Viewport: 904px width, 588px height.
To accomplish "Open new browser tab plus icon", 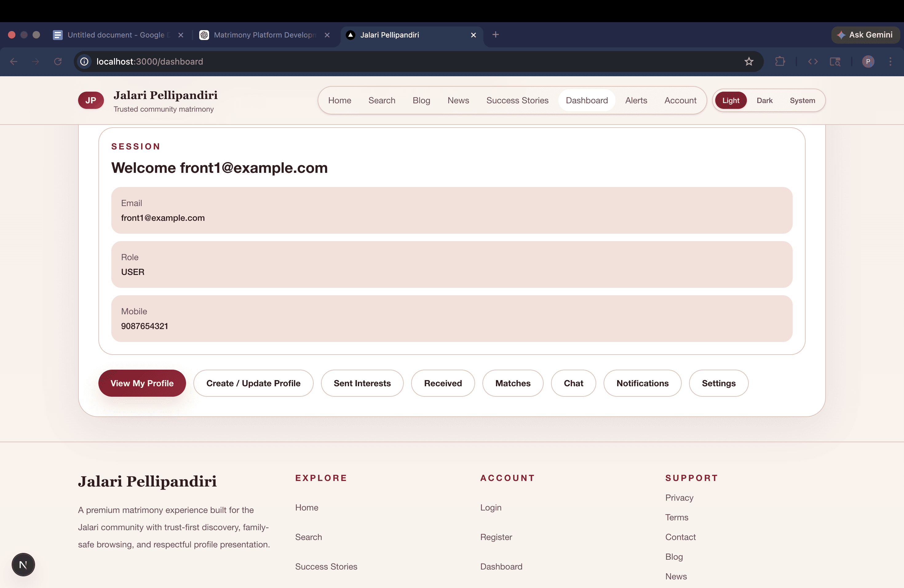I will (x=495, y=35).
